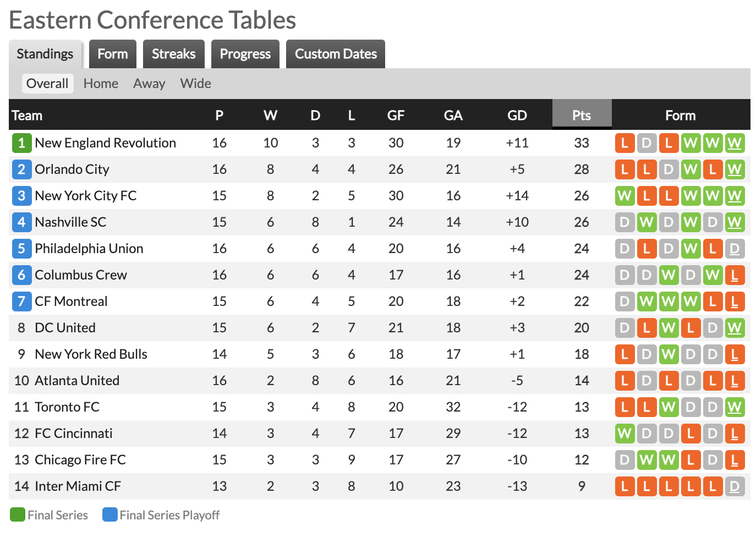Open Nashville SC team link
This screenshot has height=537, width=756.
(x=70, y=222)
